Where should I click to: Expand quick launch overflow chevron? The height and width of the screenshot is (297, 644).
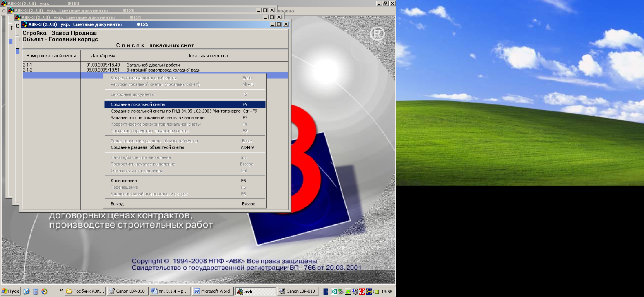click(61, 290)
